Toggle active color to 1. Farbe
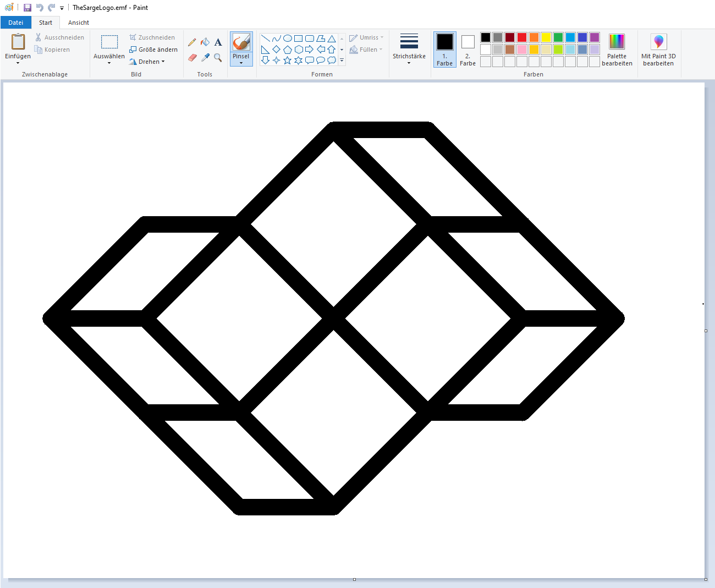The width and height of the screenshot is (715, 588). (x=444, y=49)
